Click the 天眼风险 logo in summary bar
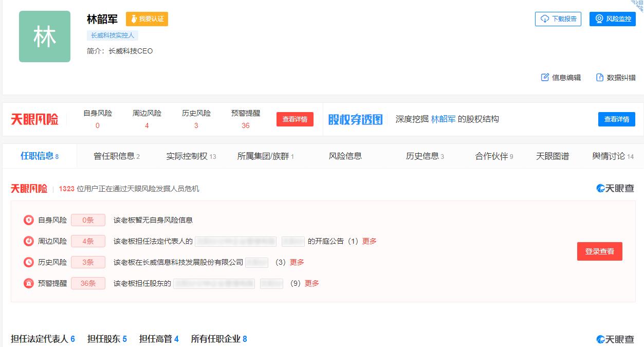The height and width of the screenshot is (347, 644). click(34, 120)
